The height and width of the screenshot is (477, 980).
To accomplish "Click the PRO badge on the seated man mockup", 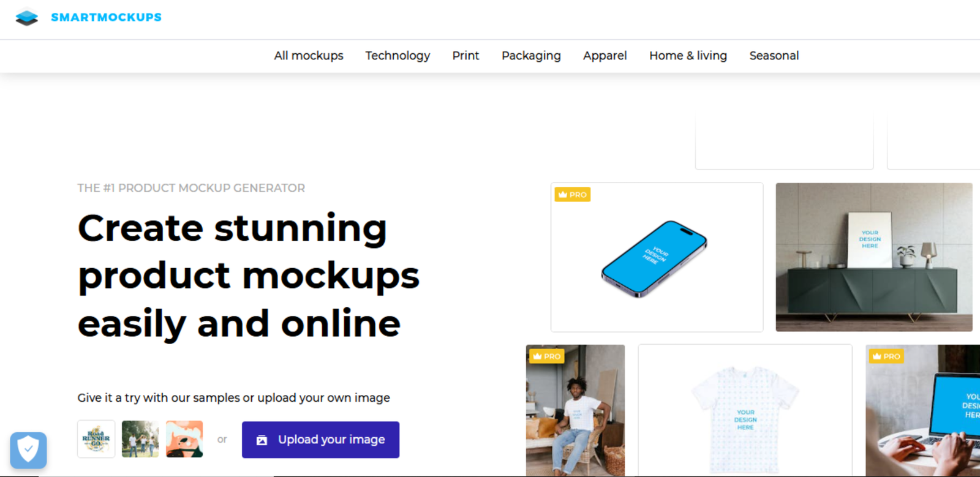I will (x=546, y=356).
